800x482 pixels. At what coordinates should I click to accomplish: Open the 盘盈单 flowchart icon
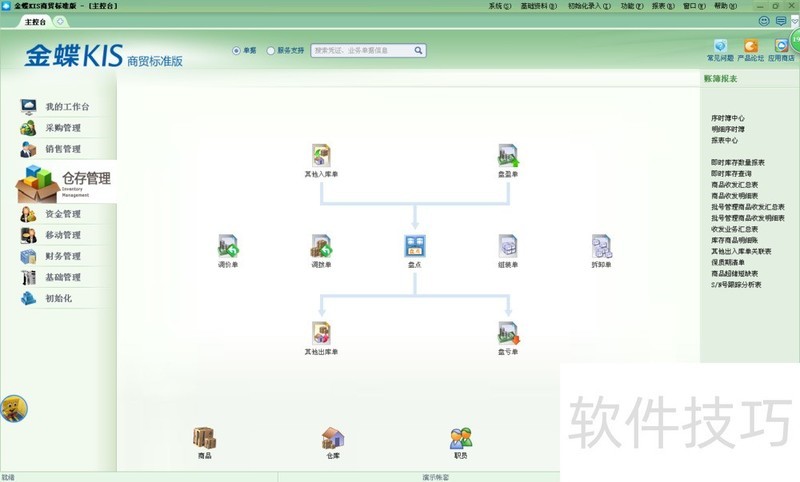click(x=508, y=156)
